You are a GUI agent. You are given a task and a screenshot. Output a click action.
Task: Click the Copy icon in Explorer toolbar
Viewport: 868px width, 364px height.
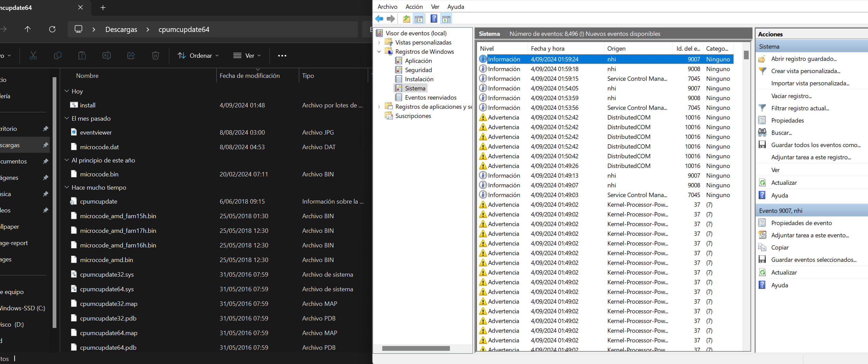[x=58, y=55]
